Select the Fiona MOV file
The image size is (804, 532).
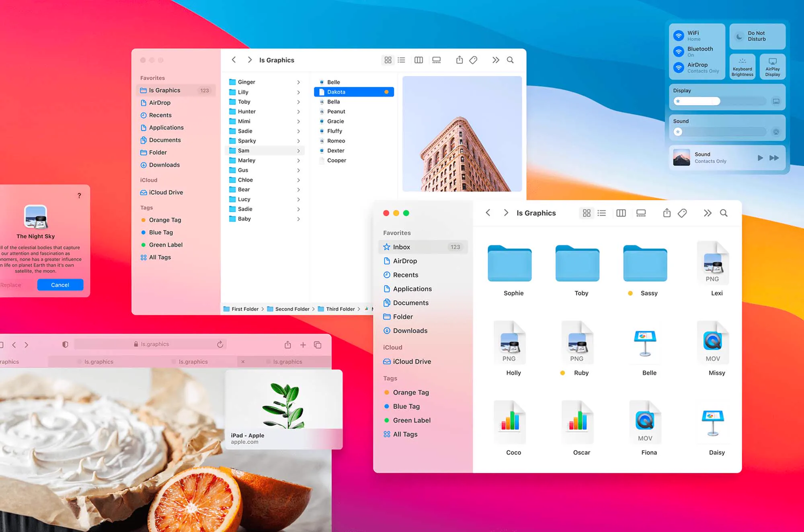point(645,422)
